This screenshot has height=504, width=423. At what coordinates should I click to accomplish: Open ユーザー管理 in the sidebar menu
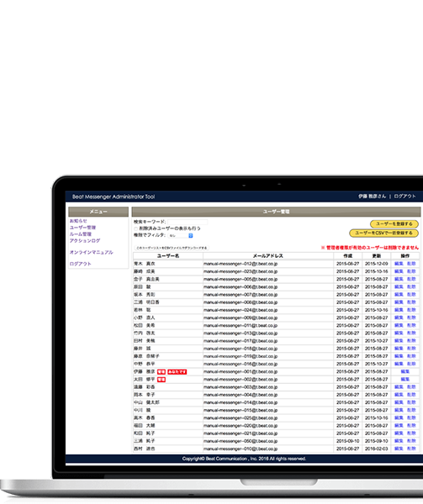[x=82, y=228]
